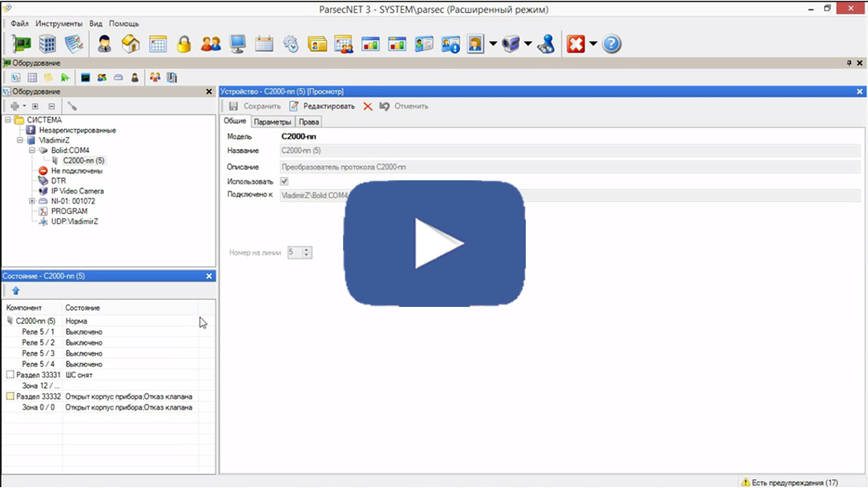This screenshot has width=868, height=488.
Task: Open the video camera toolbar icon
Action: tap(511, 44)
